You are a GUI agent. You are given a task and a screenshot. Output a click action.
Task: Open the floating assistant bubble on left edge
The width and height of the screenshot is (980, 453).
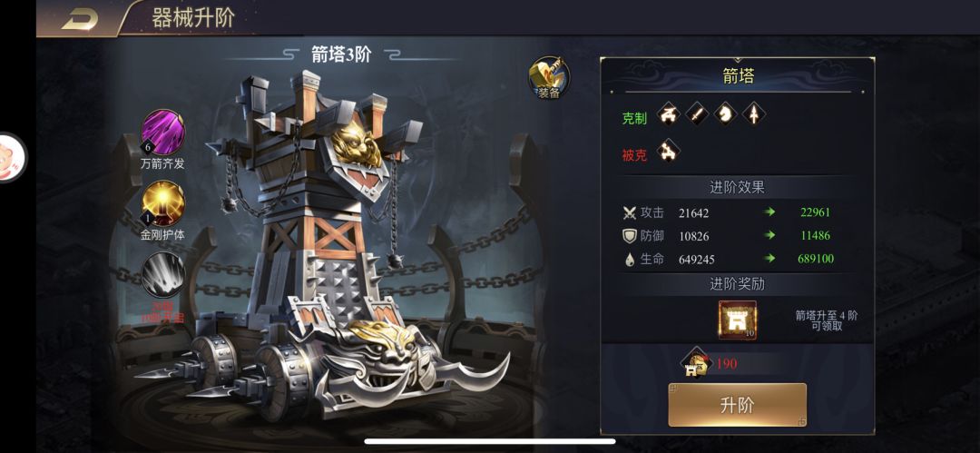point(11,156)
